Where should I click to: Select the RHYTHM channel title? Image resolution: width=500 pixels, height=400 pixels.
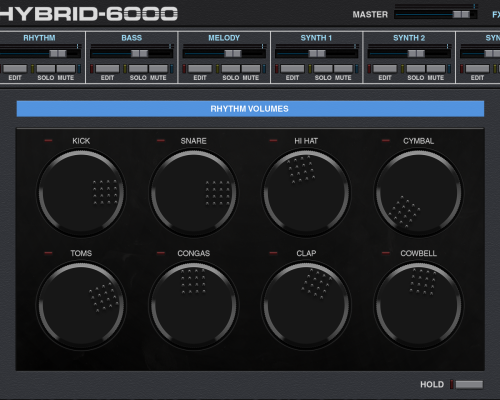pos(39,38)
